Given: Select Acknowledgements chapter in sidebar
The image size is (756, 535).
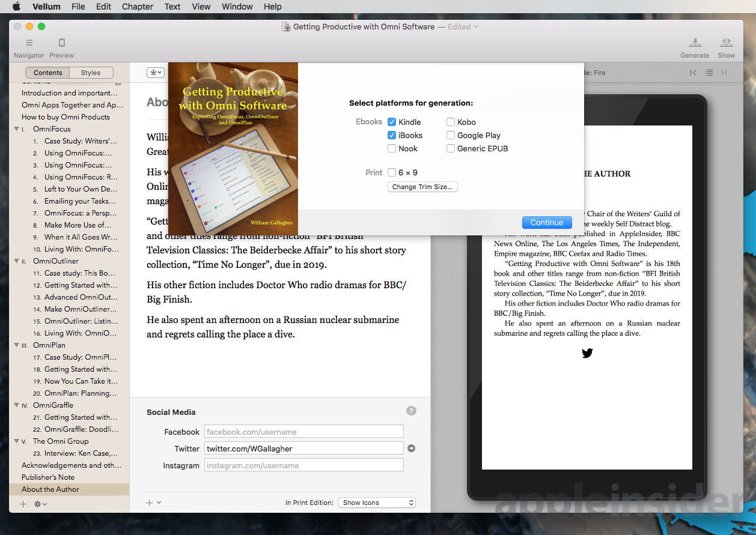Looking at the screenshot, I should click(69, 465).
